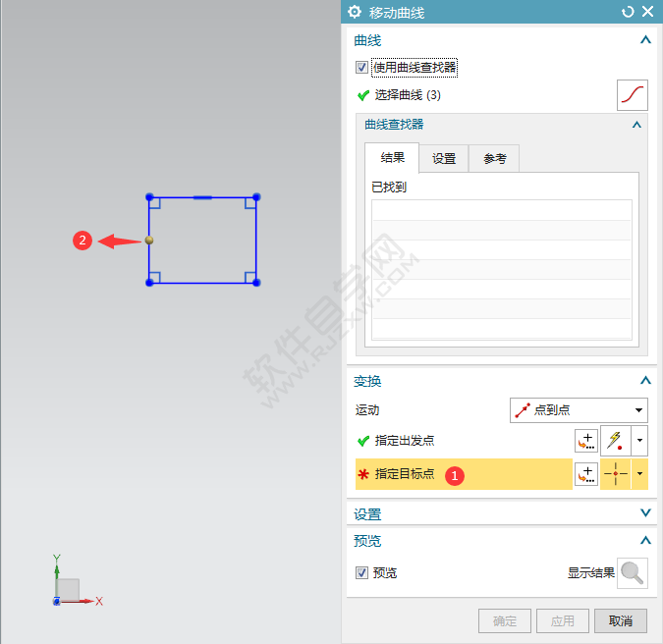Select the midpoint handle on rectangle's left edge
The height and width of the screenshot is (644, 663).
point(149,240)
